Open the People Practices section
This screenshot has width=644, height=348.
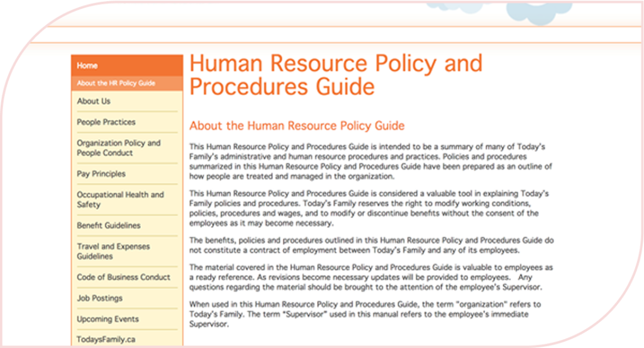pyautogui.click(x=106, y=122)
